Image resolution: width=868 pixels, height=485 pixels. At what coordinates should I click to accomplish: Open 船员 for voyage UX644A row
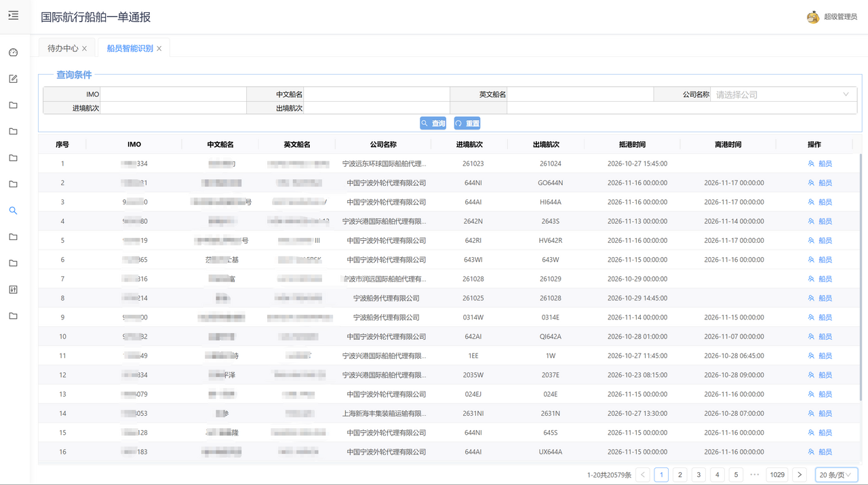coord(820,452)
